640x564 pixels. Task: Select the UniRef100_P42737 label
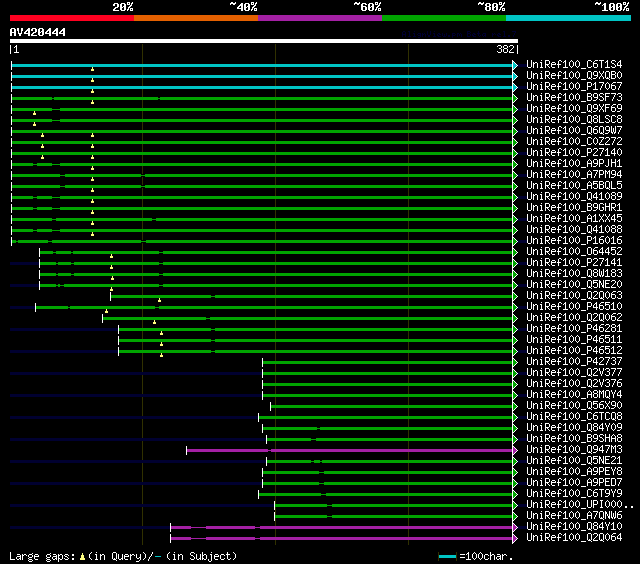click(x=574, y=362)
